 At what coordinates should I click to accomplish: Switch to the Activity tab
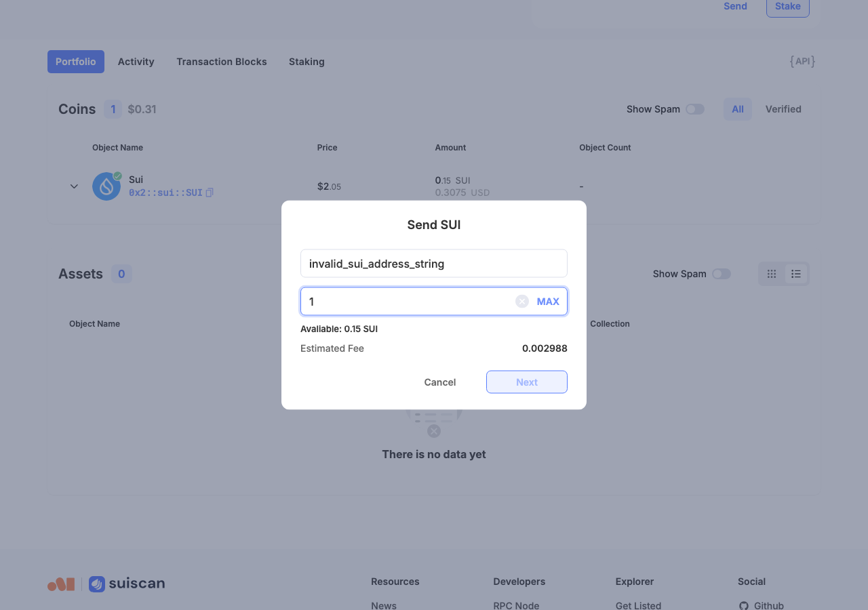[x=136, y=62]
